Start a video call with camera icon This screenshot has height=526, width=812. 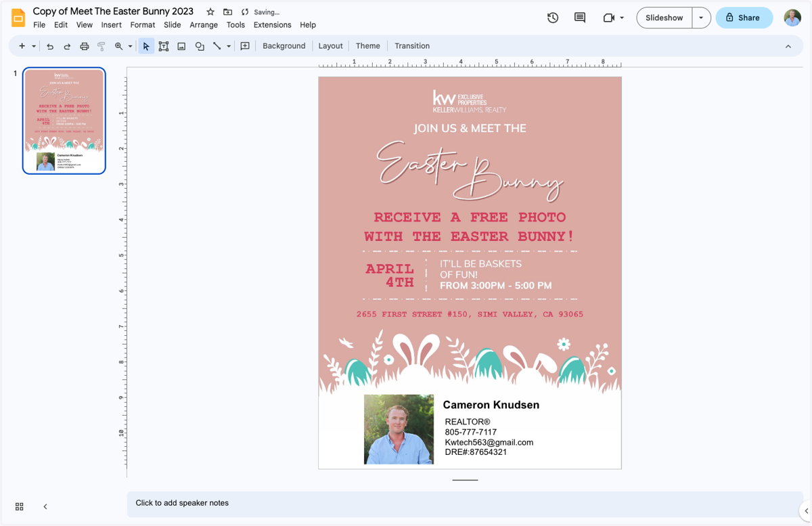tap(609, 18)
